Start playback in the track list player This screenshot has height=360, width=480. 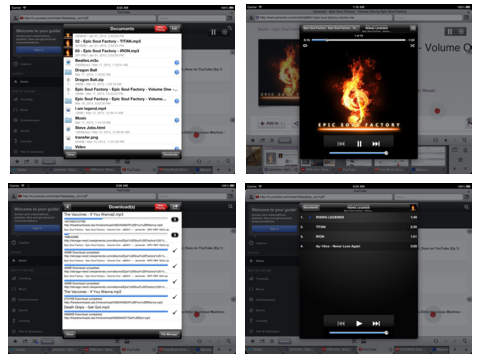[x=359, y=323]
